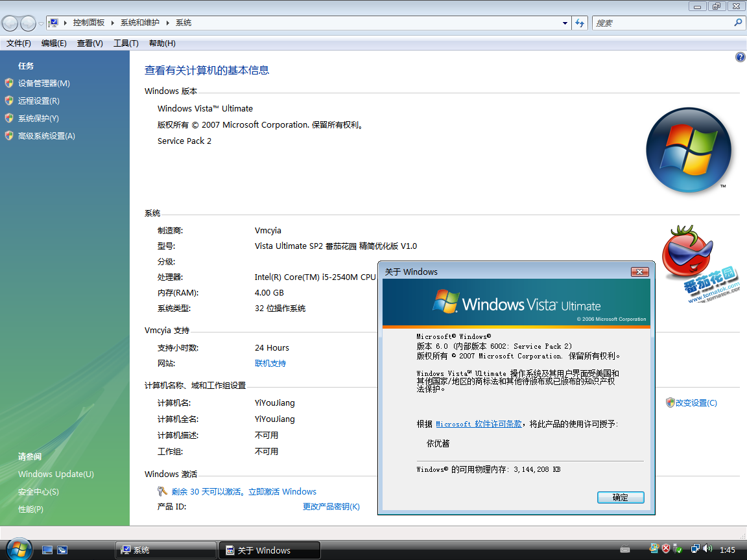Open the 帮助(H) menu
This screenshot has width=747, height=560.
(162, 43)
